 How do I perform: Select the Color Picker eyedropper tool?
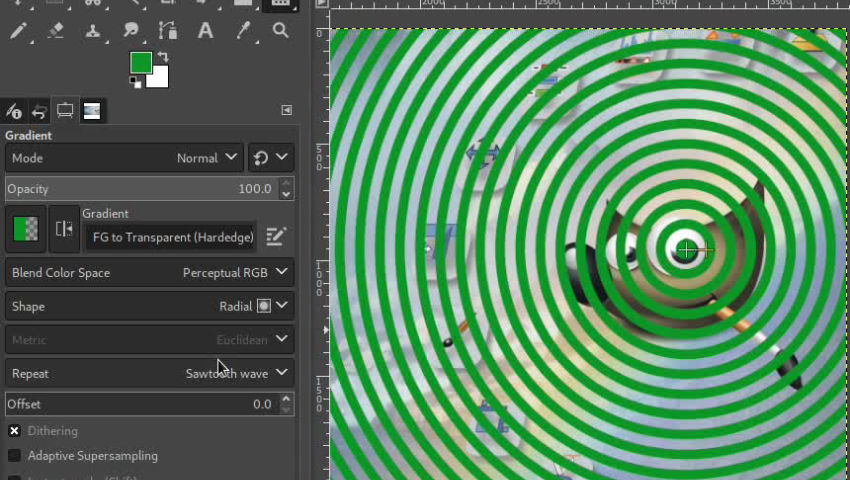pyautogui.click(x=243, y=30)
